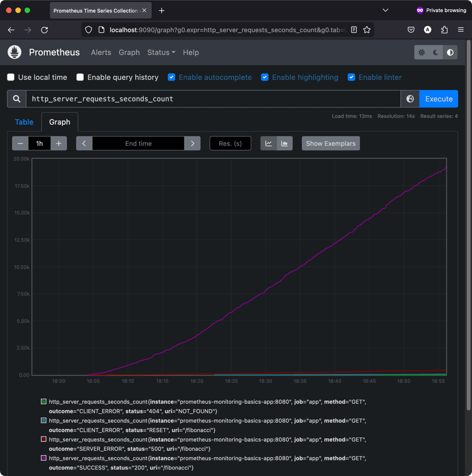472x476 pixels.
Task: Click the search magnifier icon
Action: [x=17, y=99]
